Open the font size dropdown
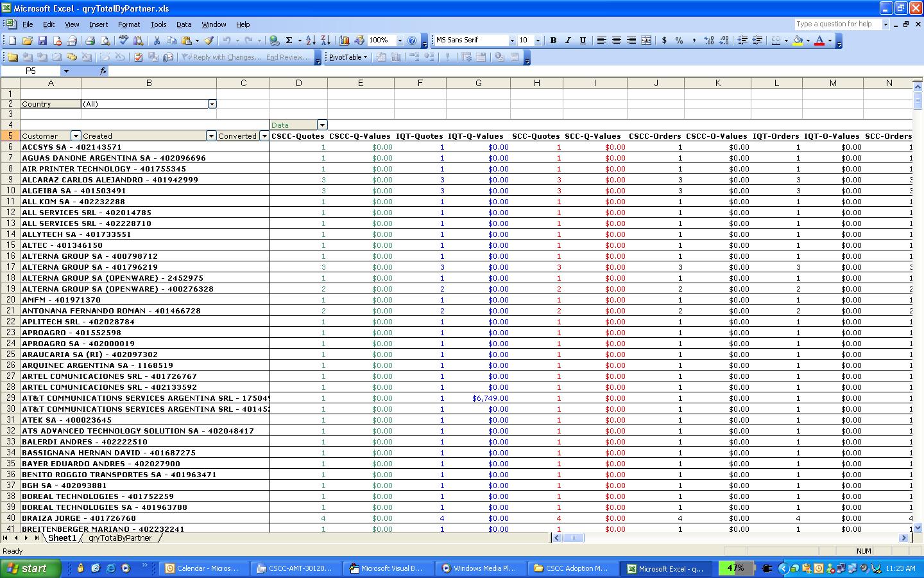This screenshot has width=924, height=578. [538, 40]
